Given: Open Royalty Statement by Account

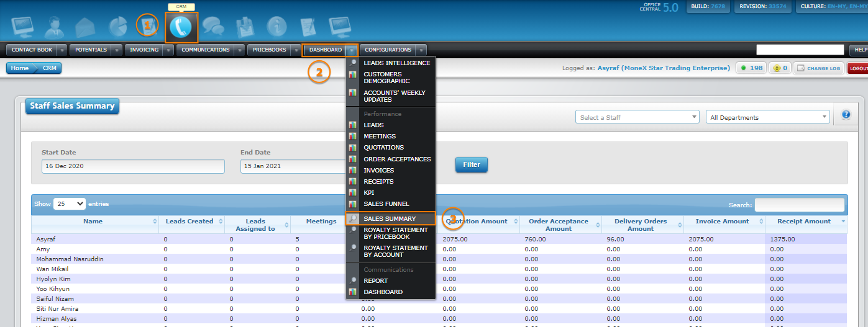Looking at the screenshot, I should pos(391,251).
